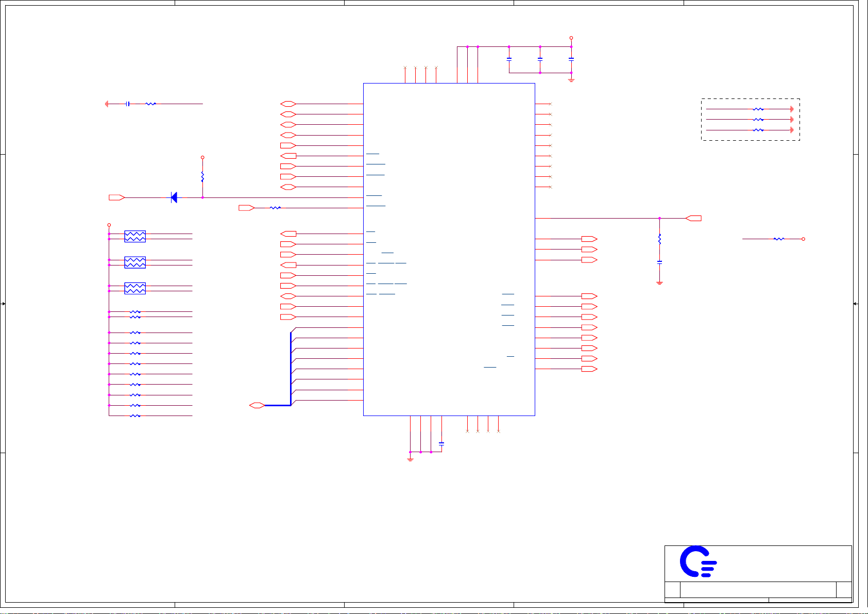The height and width of the screenshot is (614, 868).
Task: Select the large central IC rectangle
Action: [449, 250]
